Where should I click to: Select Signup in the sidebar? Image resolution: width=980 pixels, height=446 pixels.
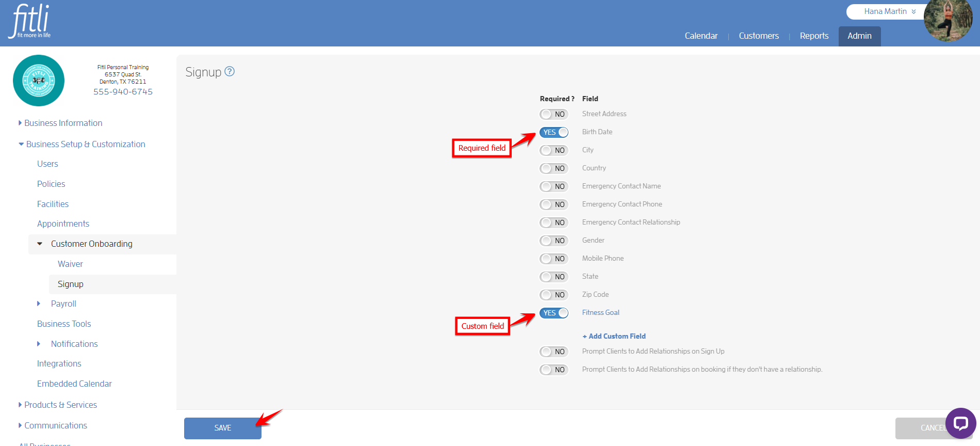point(71,284)
